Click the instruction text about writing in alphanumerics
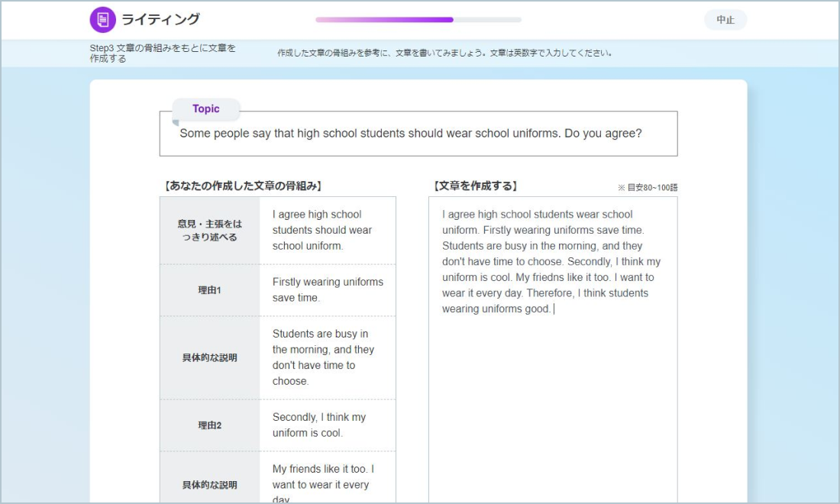Viewport: 840px width, 504px height. pyautogui.click(x=444, y=53)
